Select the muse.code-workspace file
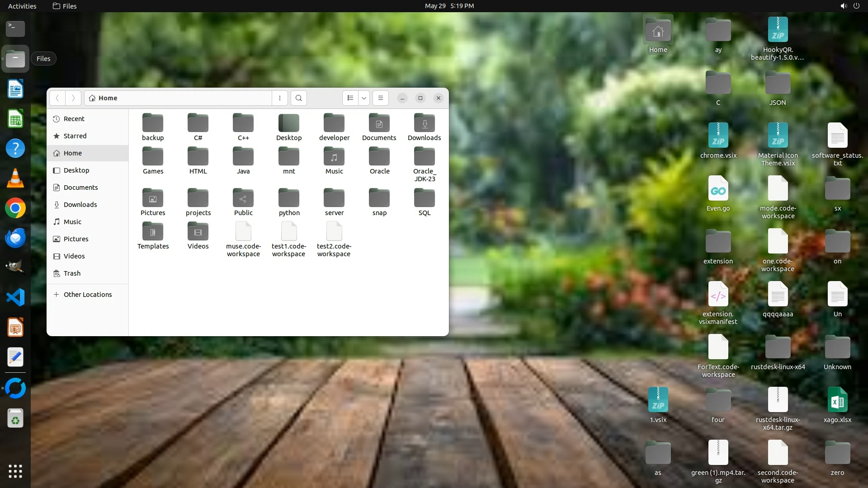The image size is (868, 488). [x=243, y=232]
